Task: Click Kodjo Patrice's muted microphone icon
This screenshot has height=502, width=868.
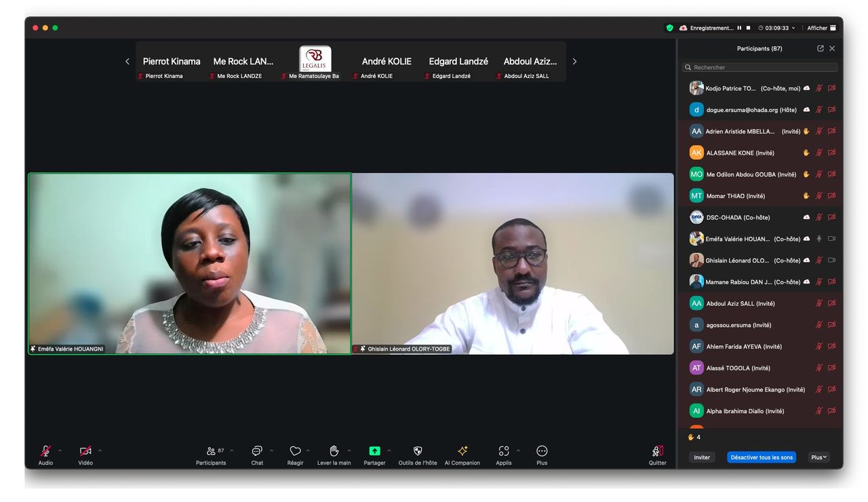Action: point(819,88)
